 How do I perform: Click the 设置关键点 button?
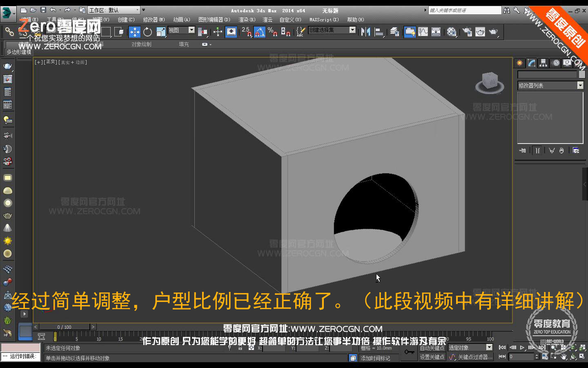[432, 357]
